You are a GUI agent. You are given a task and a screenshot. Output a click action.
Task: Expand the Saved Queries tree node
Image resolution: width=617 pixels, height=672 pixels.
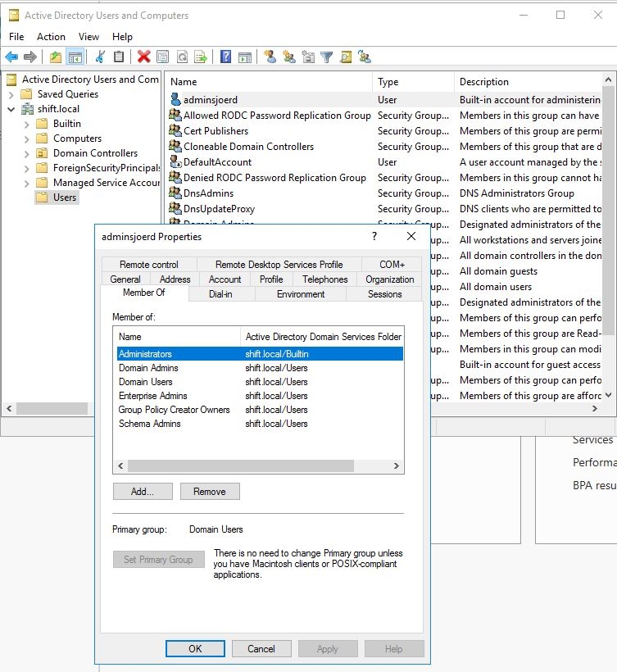(11, 95)
